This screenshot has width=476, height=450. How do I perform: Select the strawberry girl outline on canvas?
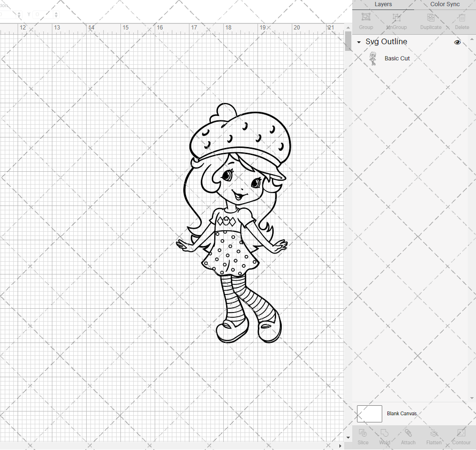(233, 223)
